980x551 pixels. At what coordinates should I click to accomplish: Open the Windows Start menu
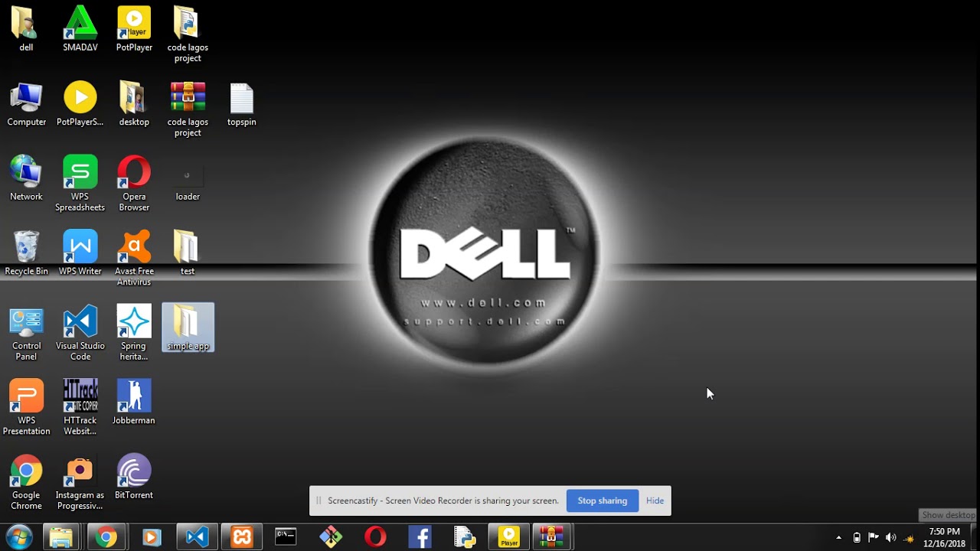[18, 537]
